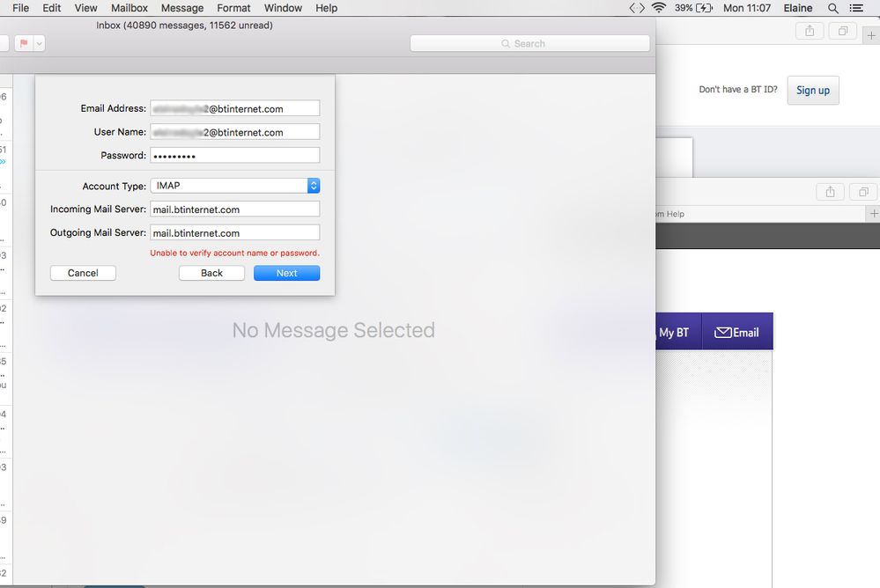Screen dimensions: 880x588
Task: Click user name Elaine in menu bar
Action: tap(797, 8)
